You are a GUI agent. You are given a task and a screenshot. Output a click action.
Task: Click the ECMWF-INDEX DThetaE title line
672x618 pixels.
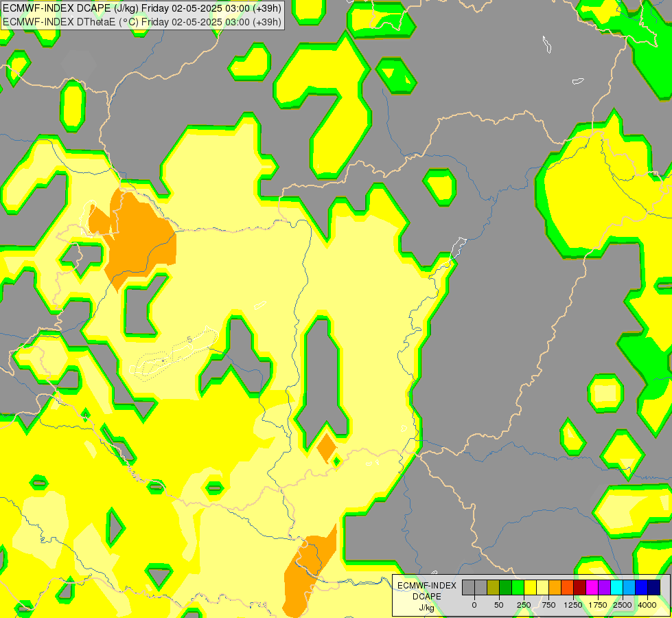point(142,22)
